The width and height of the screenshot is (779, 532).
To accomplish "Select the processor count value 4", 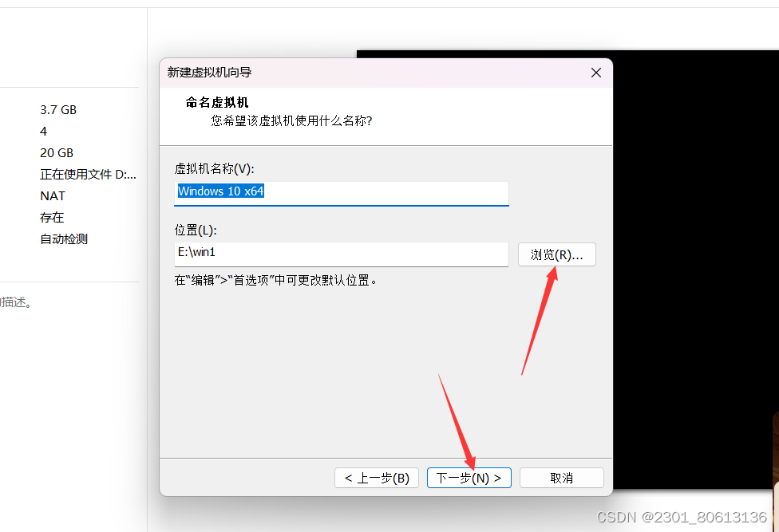I will click(x=44, y=132).
